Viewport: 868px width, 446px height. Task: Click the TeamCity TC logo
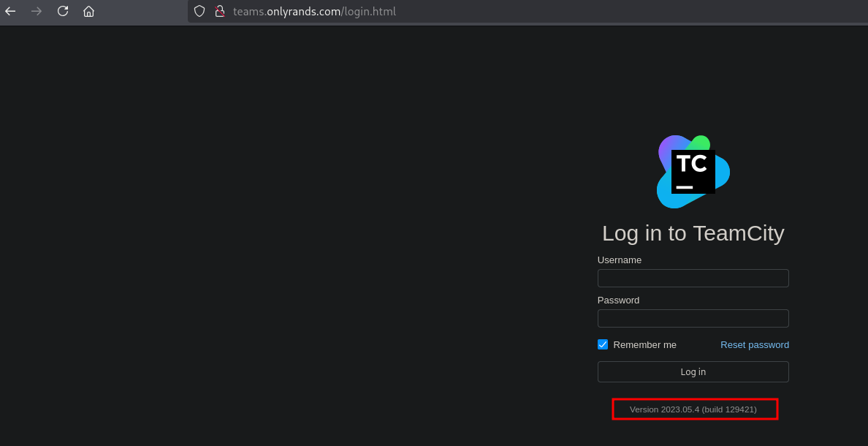(693, 172)
